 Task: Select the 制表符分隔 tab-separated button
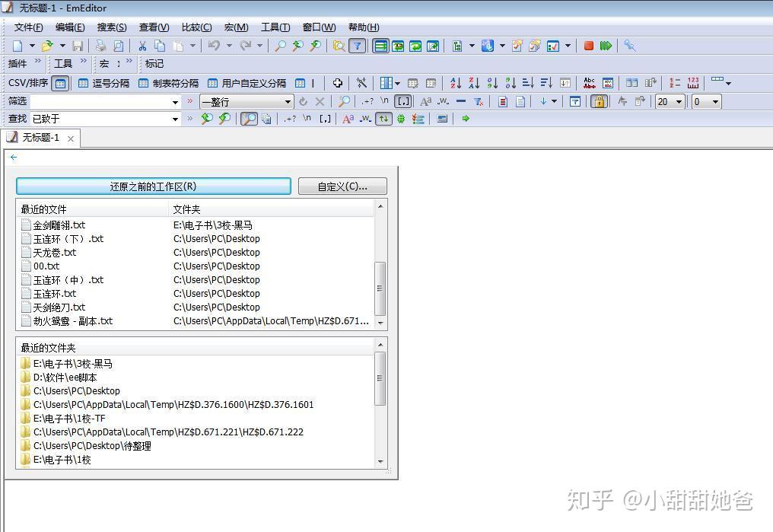pyautogui.click(x=169, y=83)
